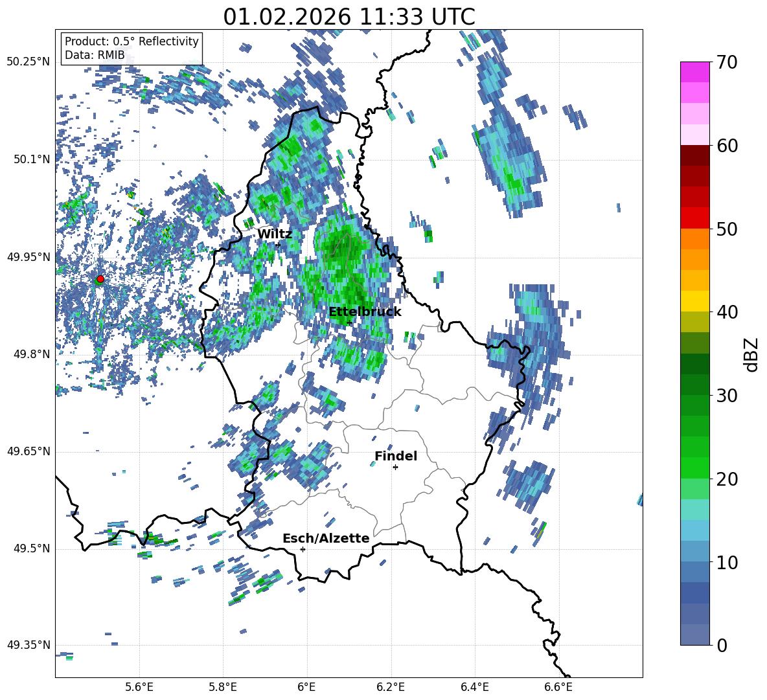Click the Product: 0.5° Reflectivity text
This screenshot has width=767, height=700.
click(x=132, y=41)
